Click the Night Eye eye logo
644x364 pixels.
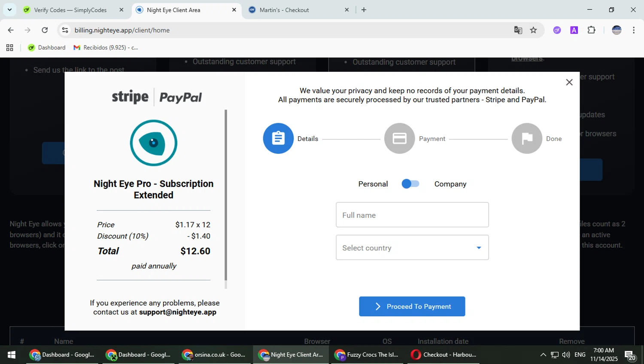click(154, 143)
